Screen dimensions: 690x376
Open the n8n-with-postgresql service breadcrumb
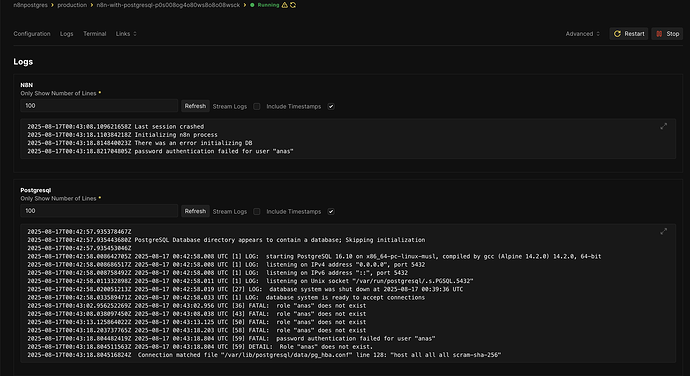coord(168,5)
